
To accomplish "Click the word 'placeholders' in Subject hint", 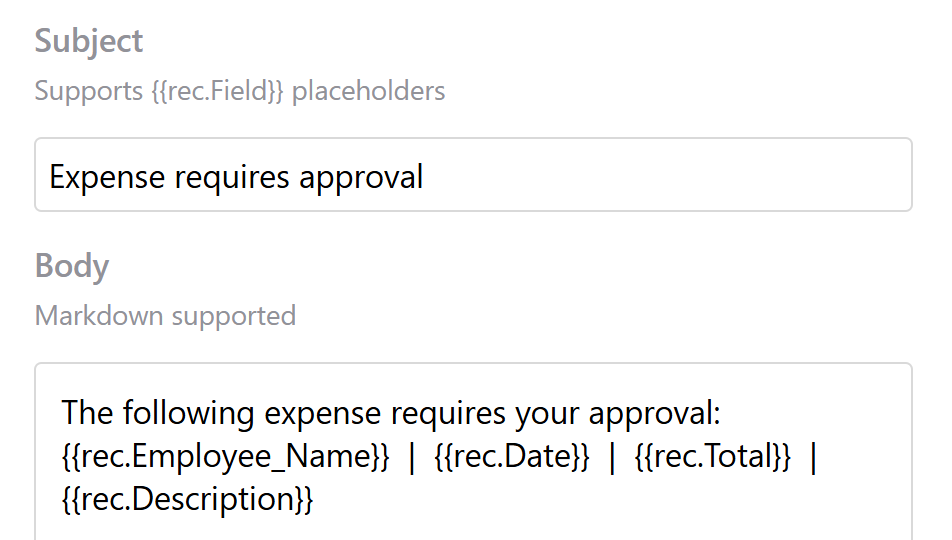I will (x=368, y=91).
